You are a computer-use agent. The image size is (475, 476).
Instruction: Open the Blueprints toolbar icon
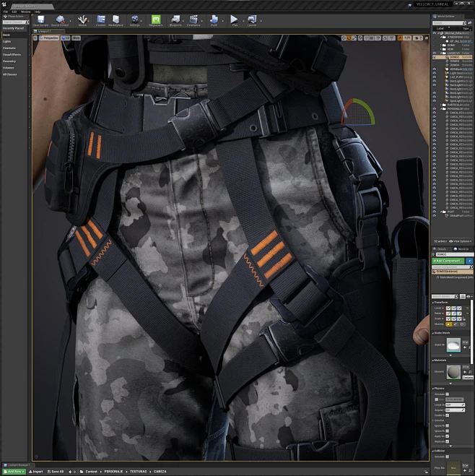coord(175,20)
